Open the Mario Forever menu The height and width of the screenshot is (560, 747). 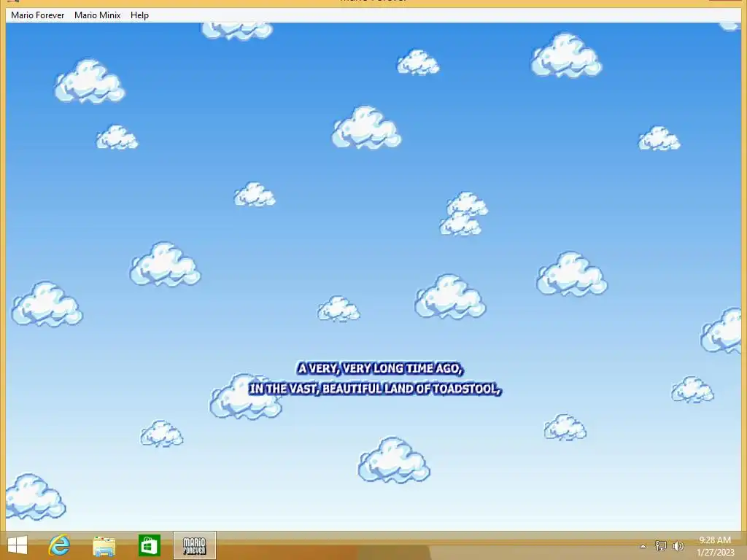coord(38,15)
